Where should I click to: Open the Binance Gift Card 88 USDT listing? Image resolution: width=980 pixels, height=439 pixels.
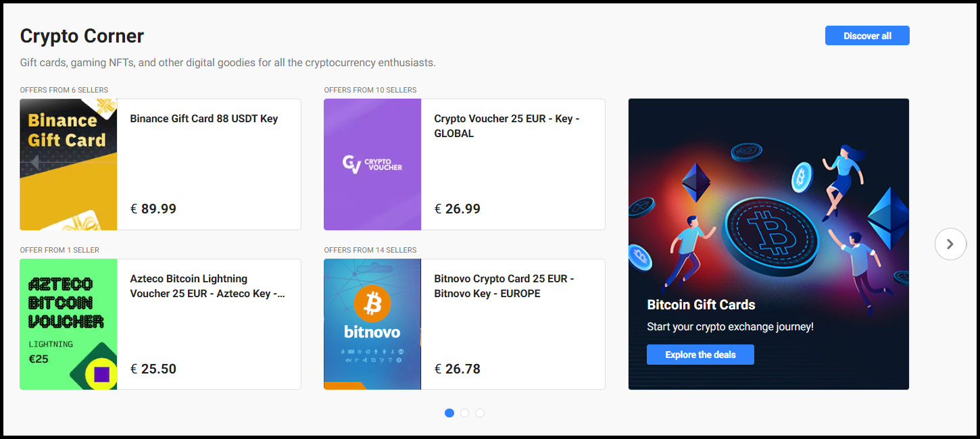(203, 118)
